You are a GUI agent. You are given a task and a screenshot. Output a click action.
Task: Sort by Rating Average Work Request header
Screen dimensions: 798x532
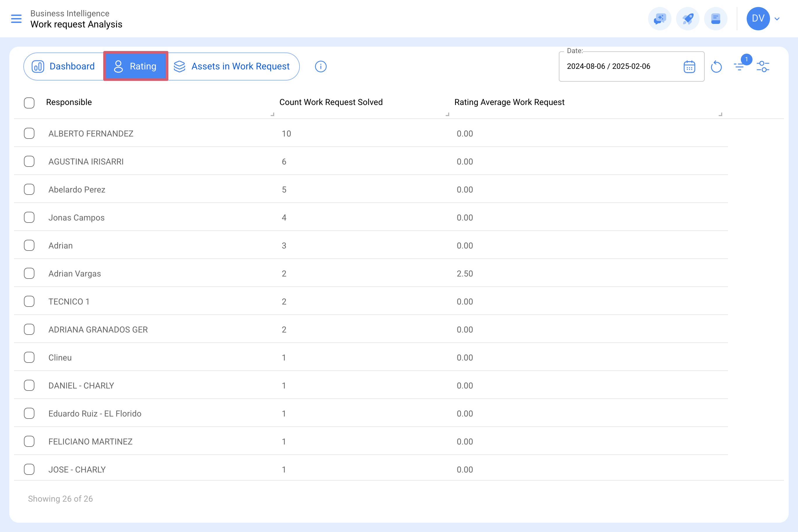coord(509,102)
